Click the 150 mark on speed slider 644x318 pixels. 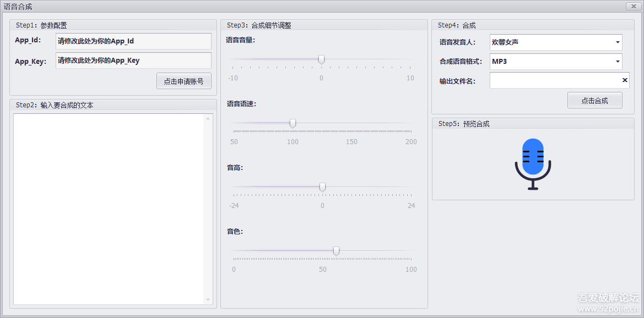[x=351, y=142]
